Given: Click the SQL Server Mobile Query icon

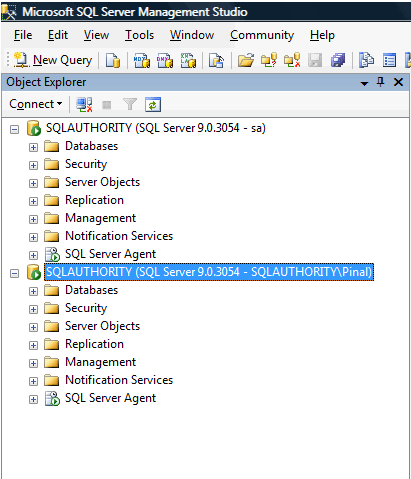Looking at the screenshot, I should click(x=216, y=61).
